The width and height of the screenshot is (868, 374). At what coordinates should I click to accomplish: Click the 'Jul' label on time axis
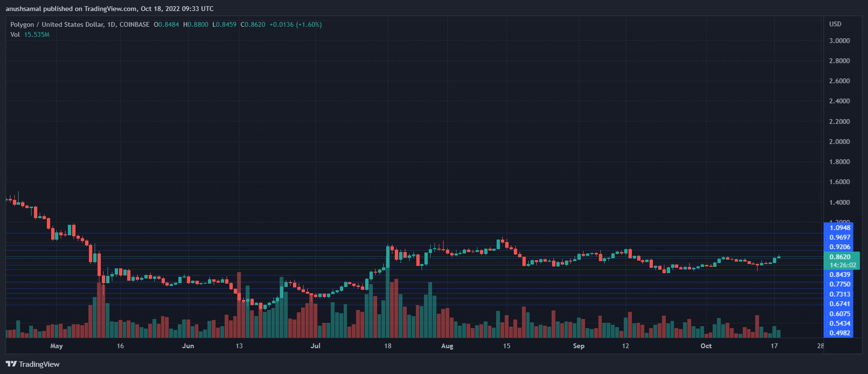[x=315, y=346]
